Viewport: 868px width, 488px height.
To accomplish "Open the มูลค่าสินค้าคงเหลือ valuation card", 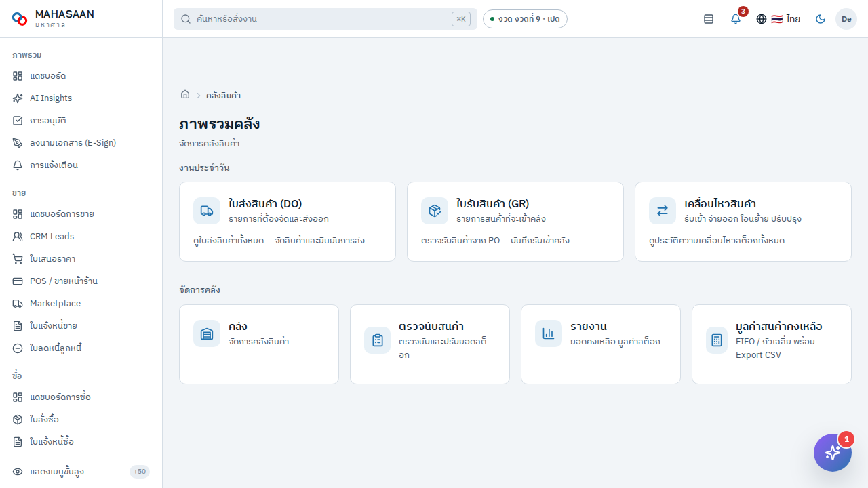I will 772,344.
